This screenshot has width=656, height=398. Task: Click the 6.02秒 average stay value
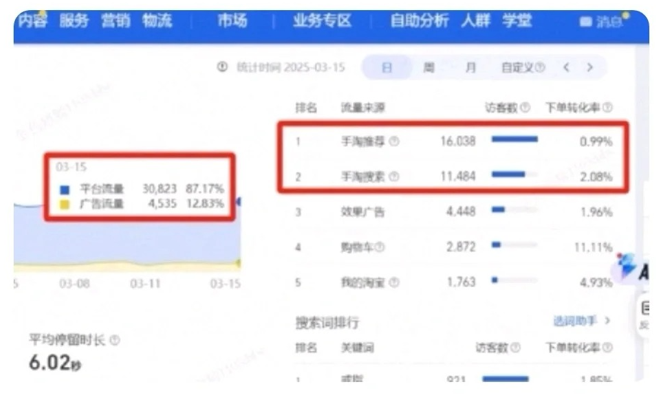[54, 362]
